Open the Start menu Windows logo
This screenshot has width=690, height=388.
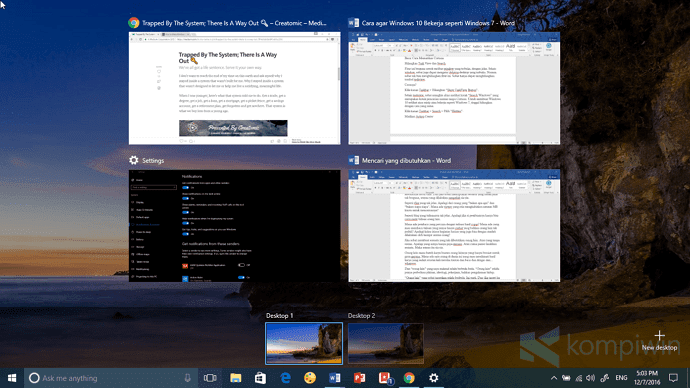pos(12,378)
